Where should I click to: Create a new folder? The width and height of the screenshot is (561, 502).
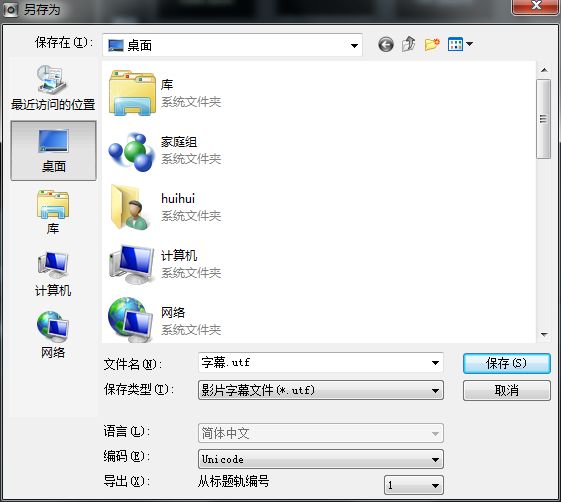tap(432, 44)
